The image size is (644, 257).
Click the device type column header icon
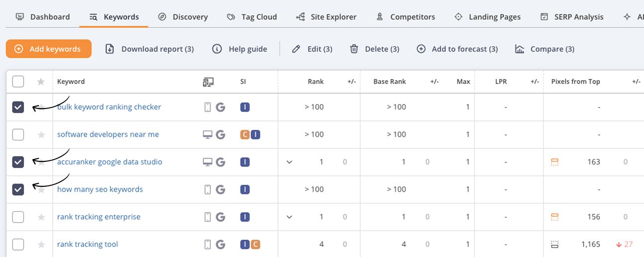[x=208, y=82]
